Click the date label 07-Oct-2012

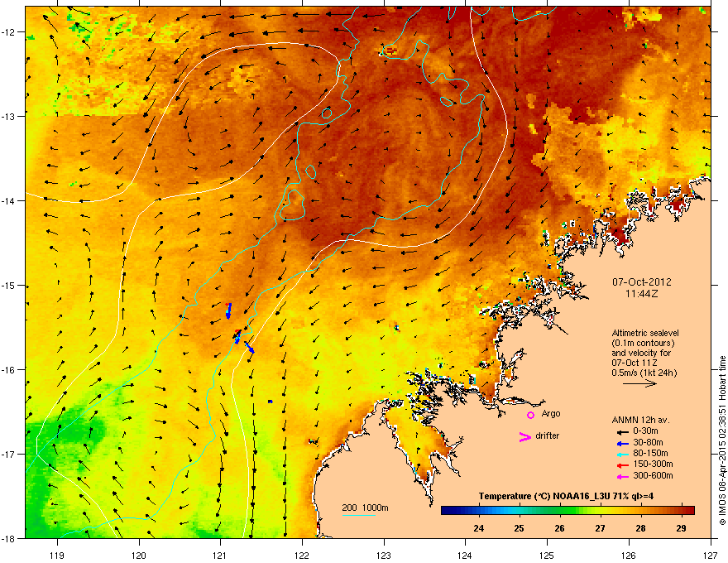coord(642,282)
